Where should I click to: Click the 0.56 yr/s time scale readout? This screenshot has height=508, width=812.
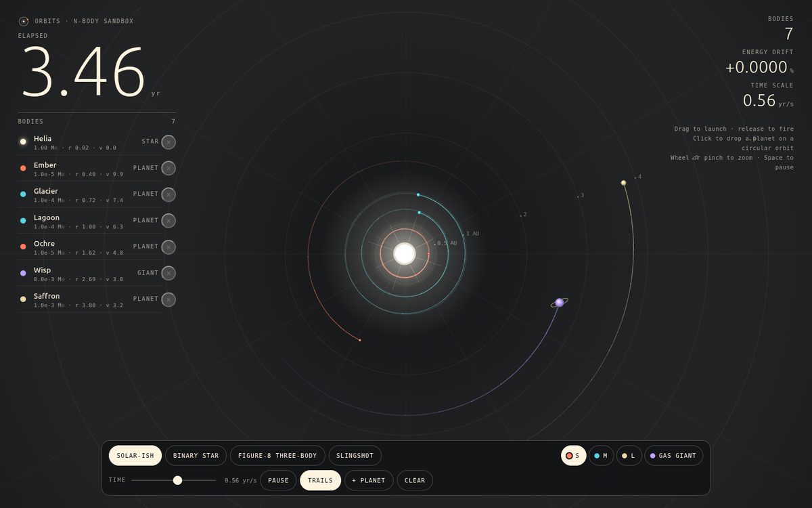tap(768, 101)
